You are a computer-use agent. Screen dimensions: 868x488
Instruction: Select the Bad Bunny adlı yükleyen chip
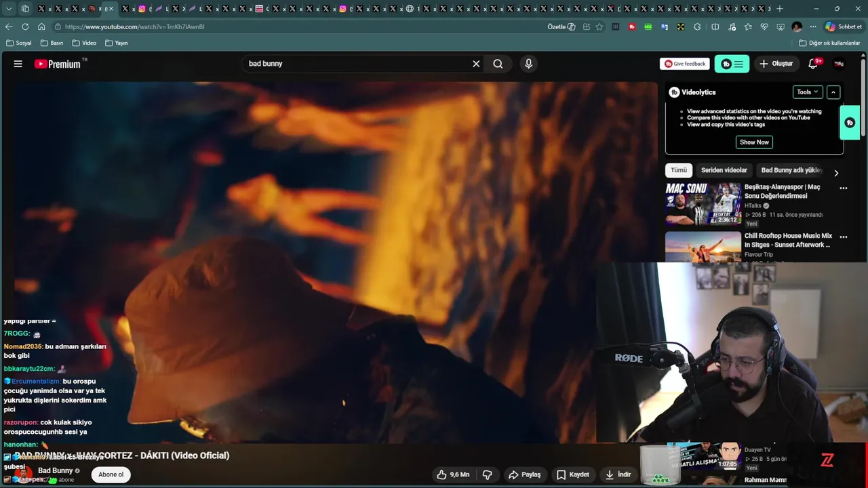click(x=791, y=170)
